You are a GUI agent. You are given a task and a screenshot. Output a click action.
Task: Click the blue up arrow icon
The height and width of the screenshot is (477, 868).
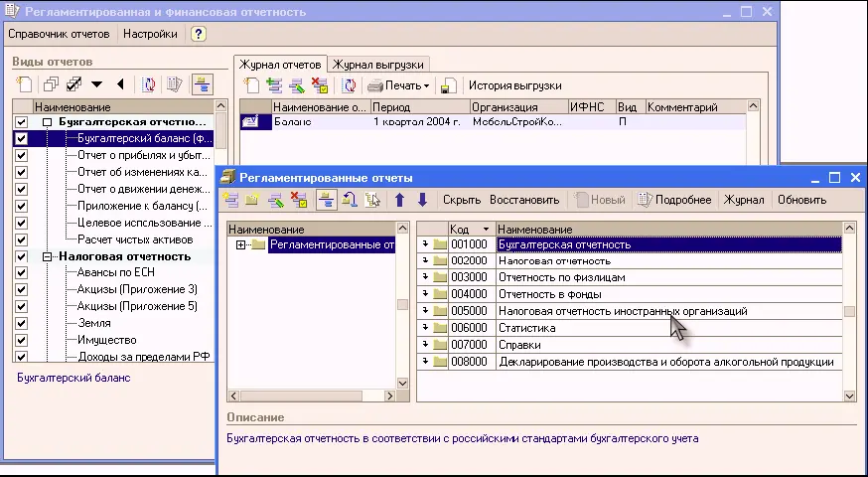click(x=399, y=200)
